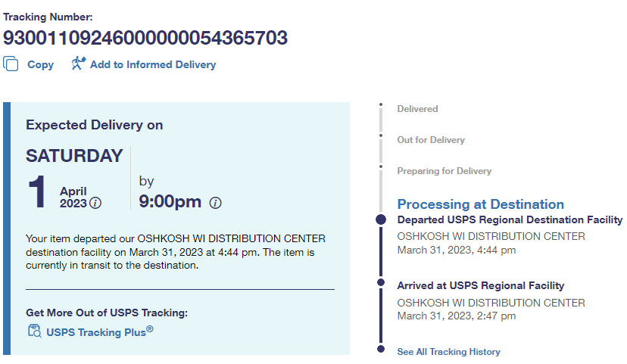Click the timeline dot beside See All Tracking History
Screen dimensions: 627x364
click(381, 349)
